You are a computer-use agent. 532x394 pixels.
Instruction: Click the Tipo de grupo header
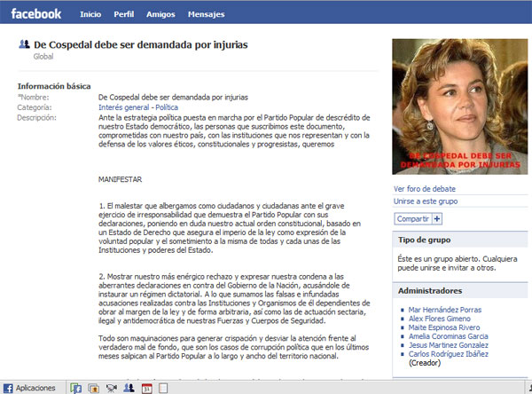pos(459,240)
